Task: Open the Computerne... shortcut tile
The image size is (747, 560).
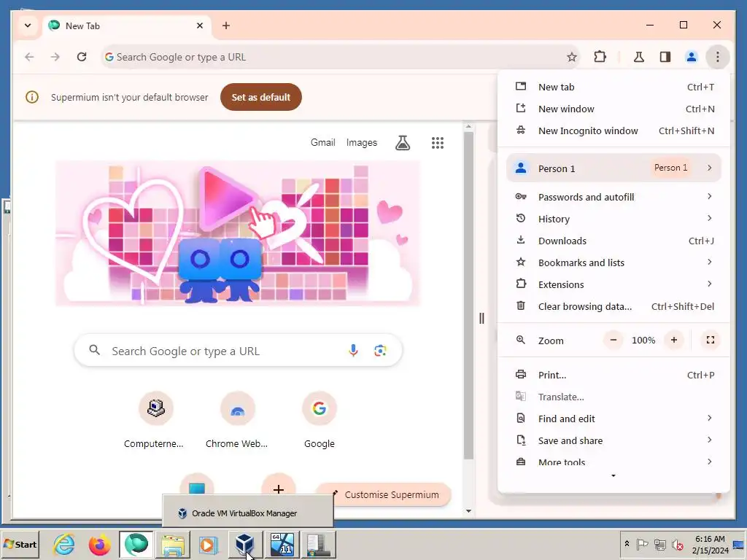Action: pyautogui.click(x=156, y=420)
